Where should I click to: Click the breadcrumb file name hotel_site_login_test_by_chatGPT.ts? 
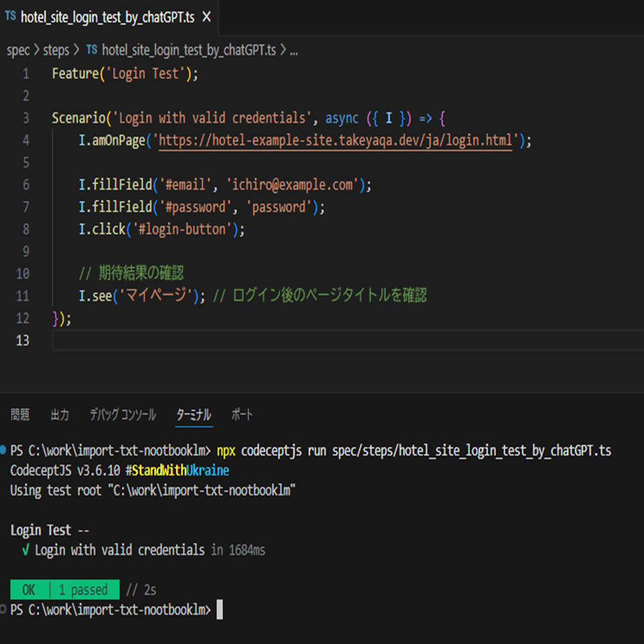[x=189, y=50]
